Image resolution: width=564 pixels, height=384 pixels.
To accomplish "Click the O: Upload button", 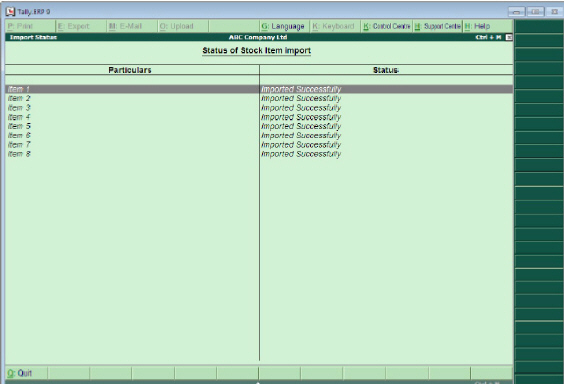I will 183,26.
